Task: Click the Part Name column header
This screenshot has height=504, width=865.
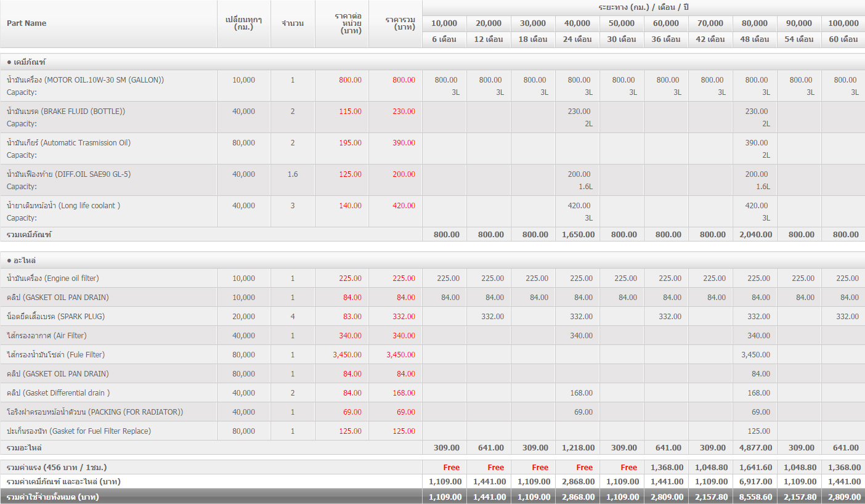Action: point(26,23)
